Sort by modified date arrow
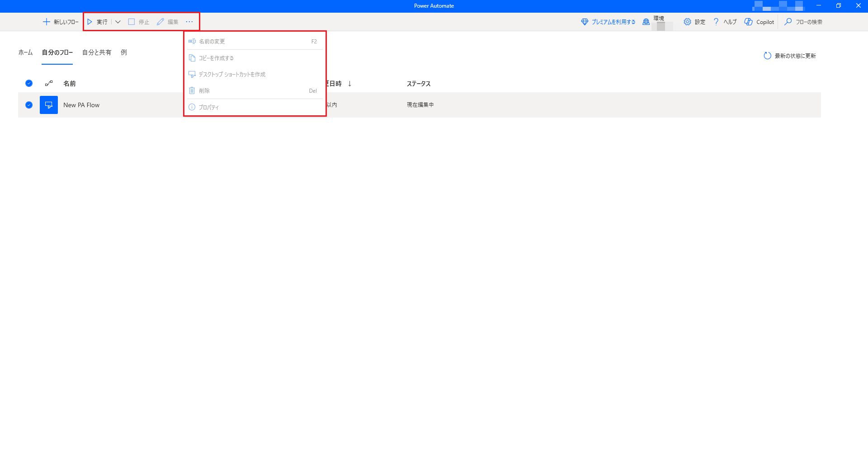 click(x=350, y=84)
